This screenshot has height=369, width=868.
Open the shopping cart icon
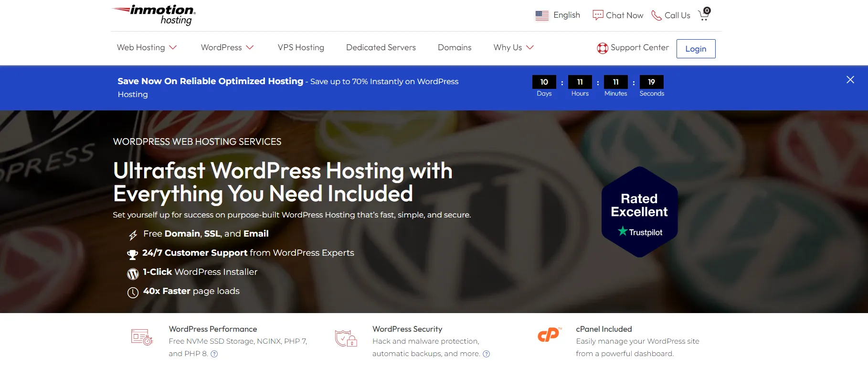(x=704, y=14)
